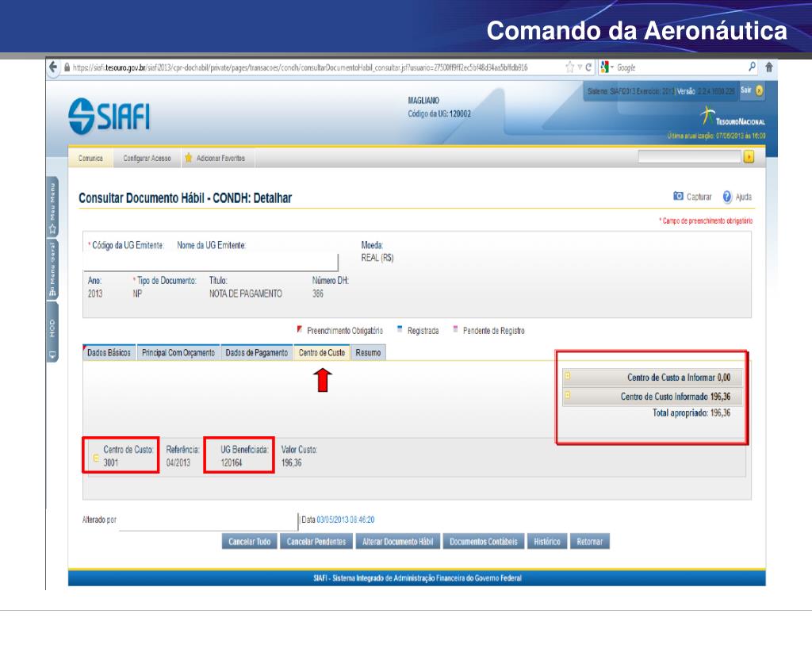Open the Google search engine icon dropdown

(606, 67)
